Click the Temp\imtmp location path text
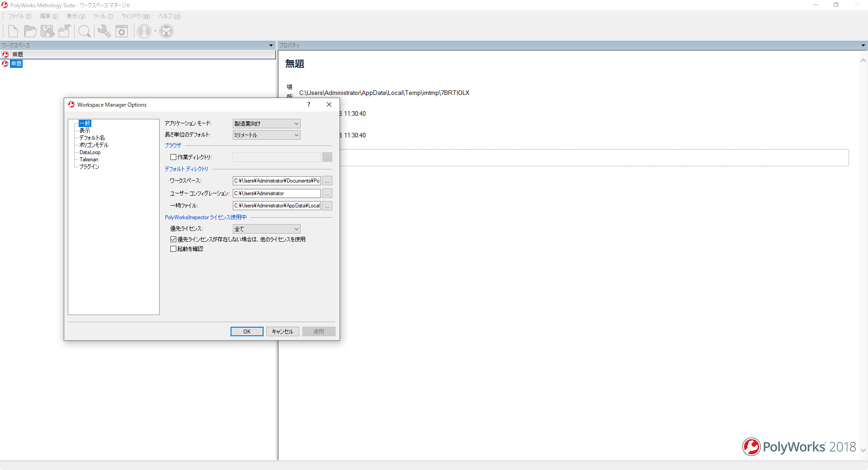 click(384, 93)
